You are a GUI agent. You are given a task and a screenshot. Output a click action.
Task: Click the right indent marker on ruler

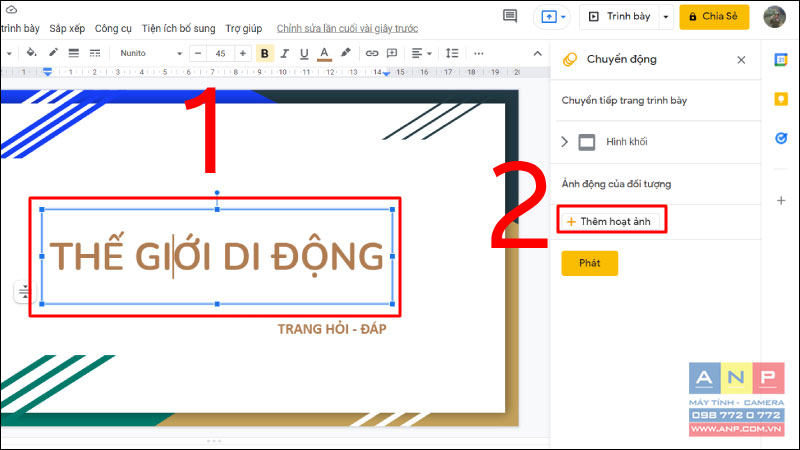(x=386, y=73)
